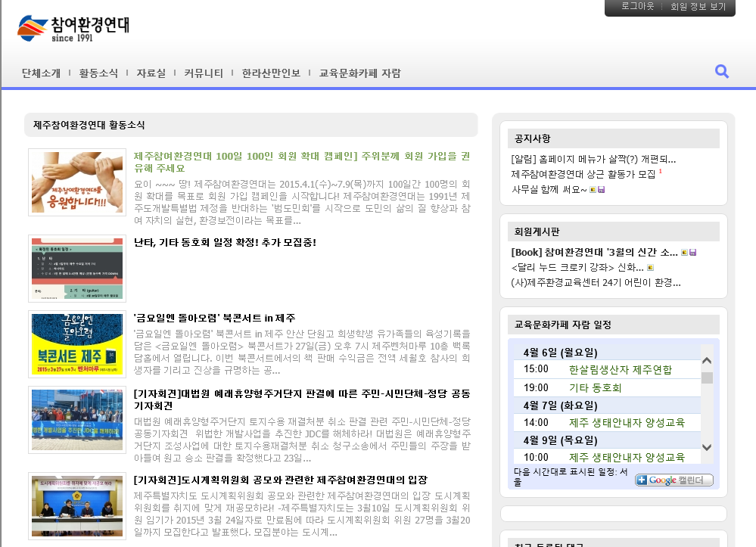Viewport: 756px width, 547px height.
Task: Open 난타, 기타 동호회 일정 확정 article
Action: pyautogui.click(x=226, y=242)
